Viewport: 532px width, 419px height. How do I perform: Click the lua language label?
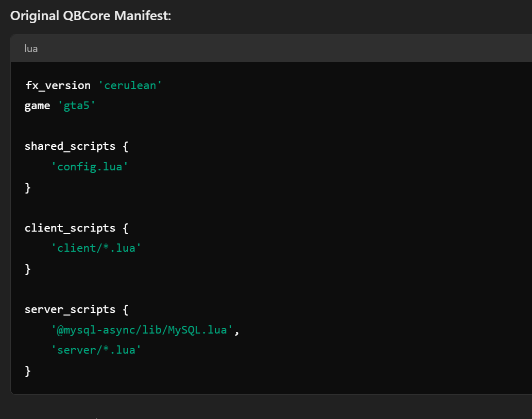tap(31, 48)
